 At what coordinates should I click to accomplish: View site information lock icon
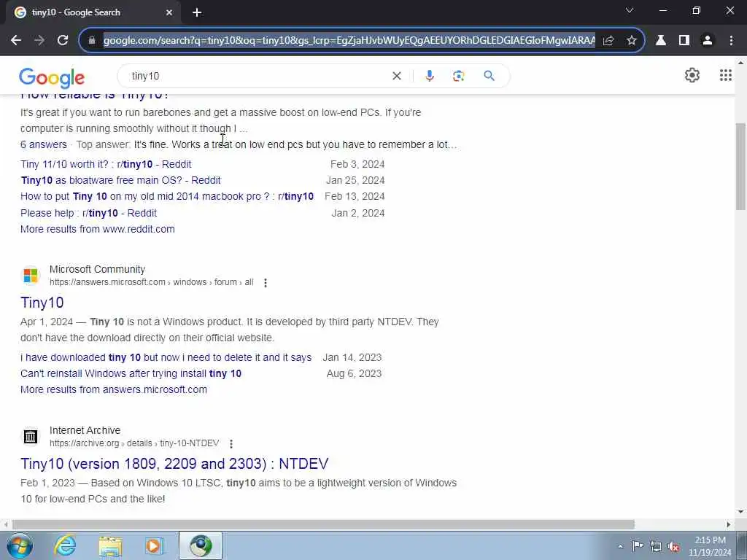92,41
